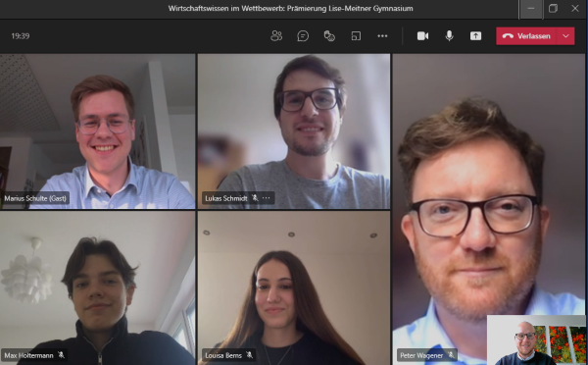This screenshot has height=365, width=588.
Task: Select Louisa Berns' video tile
Action: [x=294, y=288]
